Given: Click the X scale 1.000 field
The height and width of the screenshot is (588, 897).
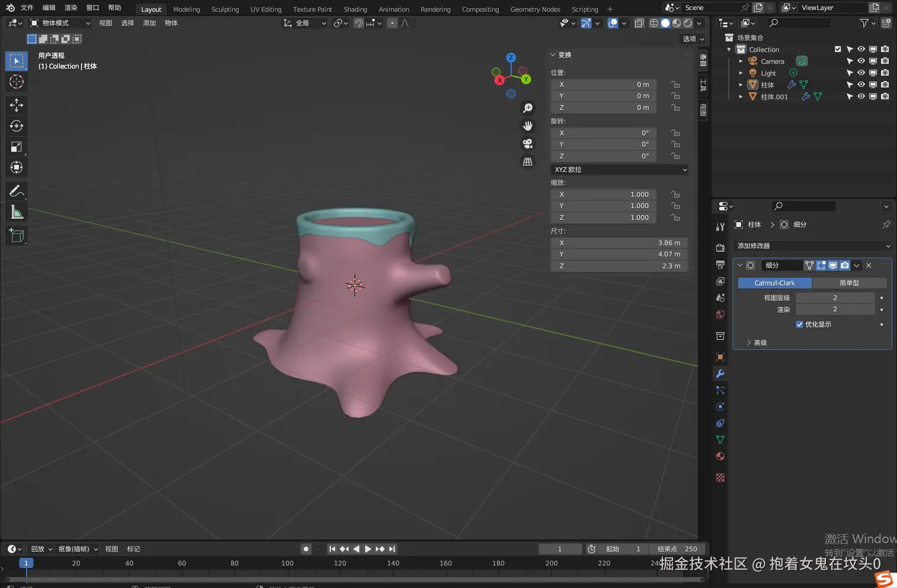Looking at the screenshot, I should (602, 194).
